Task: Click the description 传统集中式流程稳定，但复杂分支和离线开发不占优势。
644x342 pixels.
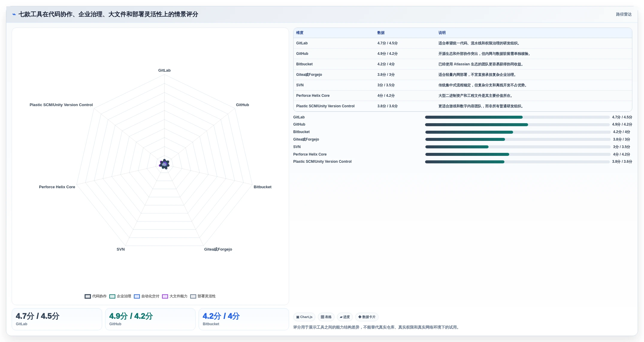Action: pos(483,85)
